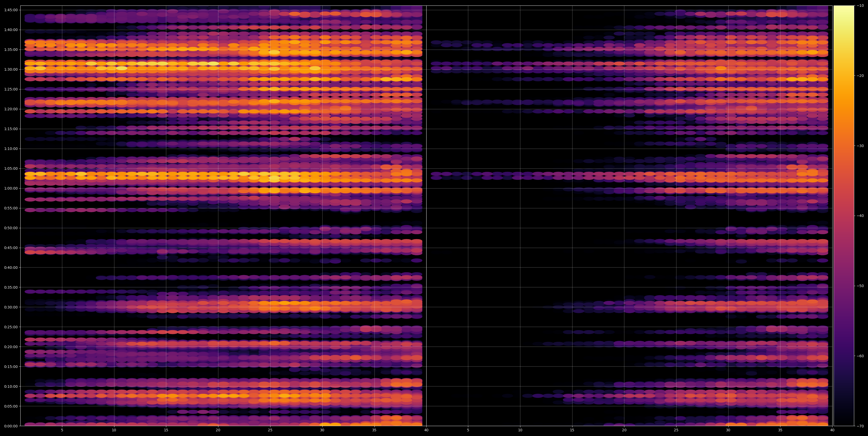Click x-axis tick 15 under the right heatmap
This screenshot has width=868, height=436.
coord(572,430)
